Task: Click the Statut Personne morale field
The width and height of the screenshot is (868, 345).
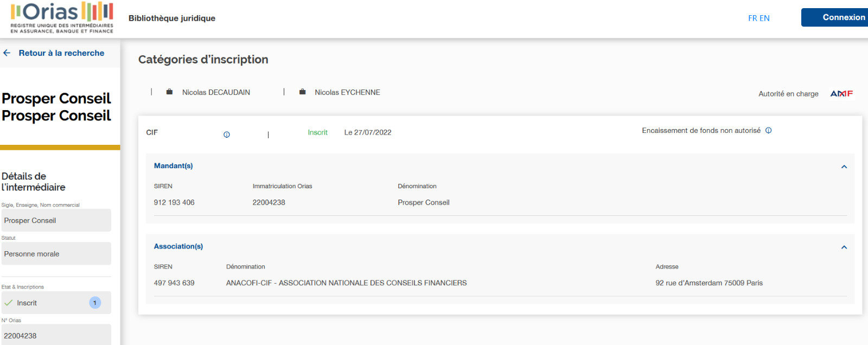Action: [x=56, y=254]
